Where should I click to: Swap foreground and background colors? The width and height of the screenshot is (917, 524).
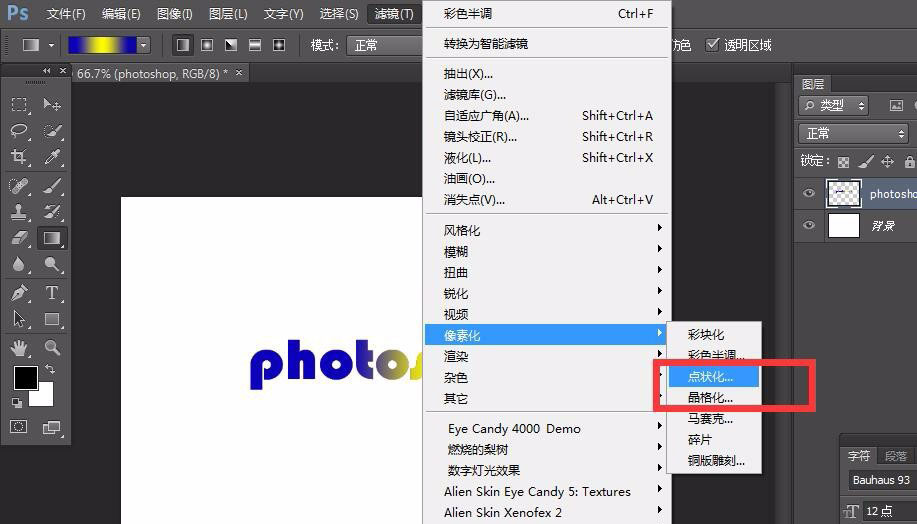50,370
